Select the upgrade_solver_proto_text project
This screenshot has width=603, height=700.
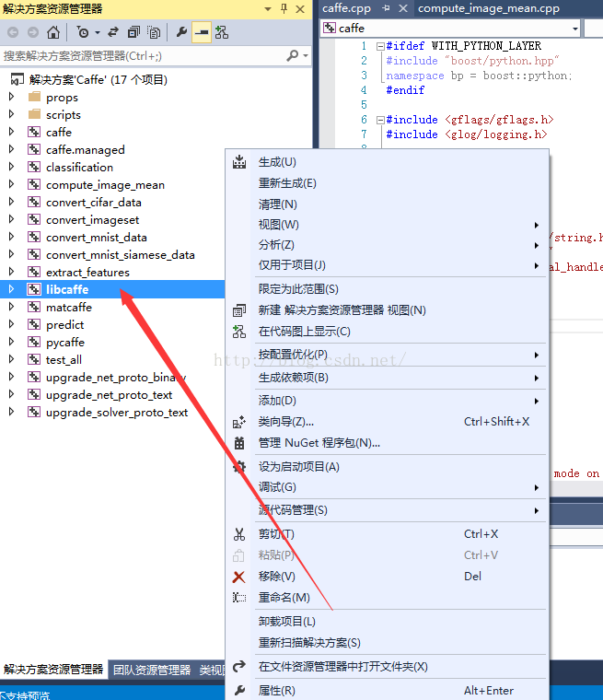click(117, 412)
